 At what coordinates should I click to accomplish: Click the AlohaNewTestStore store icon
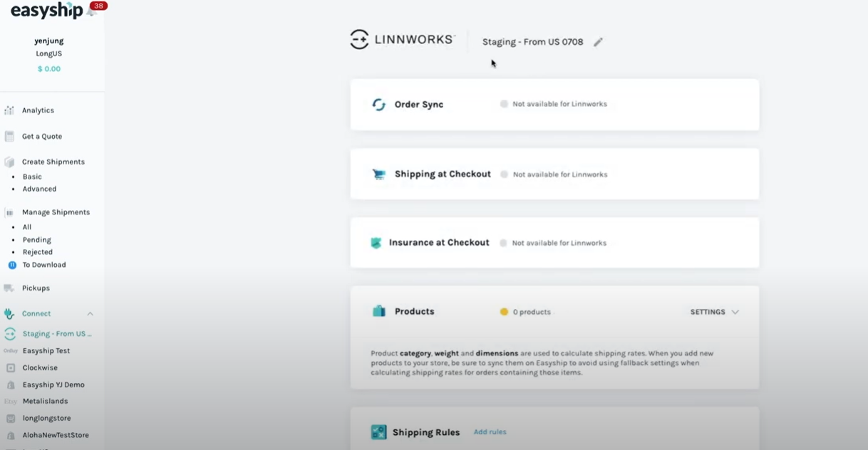11,435
